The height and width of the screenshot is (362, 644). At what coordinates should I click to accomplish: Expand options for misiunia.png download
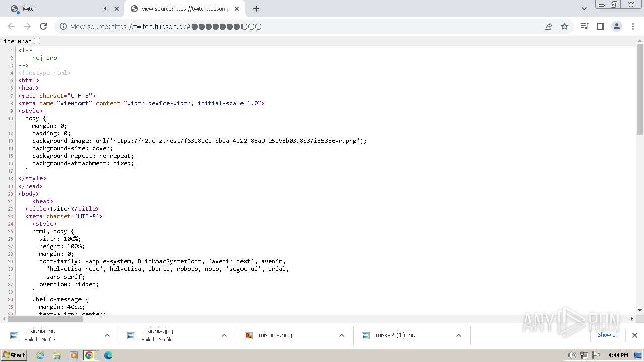(342, 335)
